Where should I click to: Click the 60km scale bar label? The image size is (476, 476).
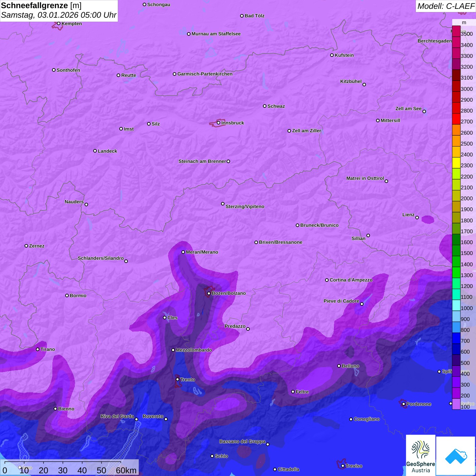pyautogui.click(x=126, y=470)
